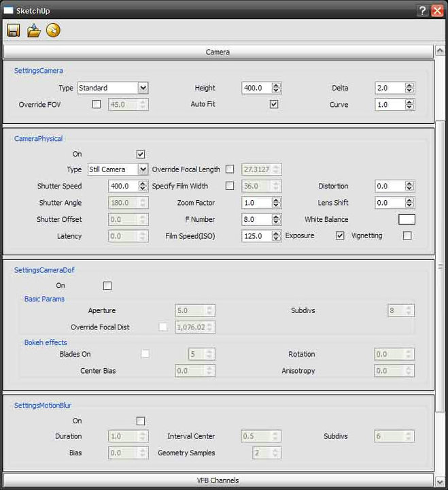
Task: Click the disabled Blades On checkbox
Action: coord(145,354)
